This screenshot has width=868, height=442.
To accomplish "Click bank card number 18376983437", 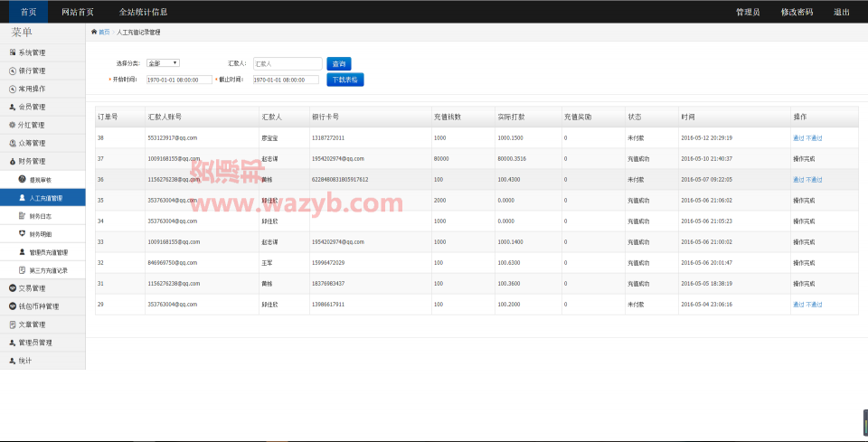I will [x=328, y=284].
